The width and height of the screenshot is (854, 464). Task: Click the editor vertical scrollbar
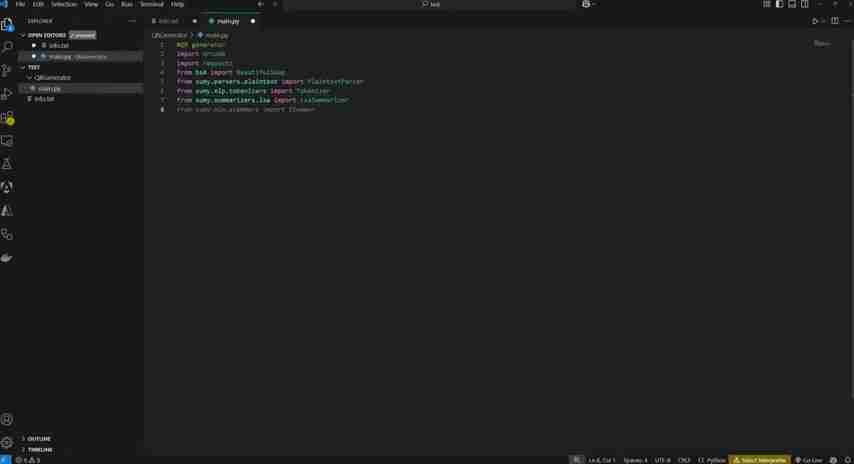(851, 218)
